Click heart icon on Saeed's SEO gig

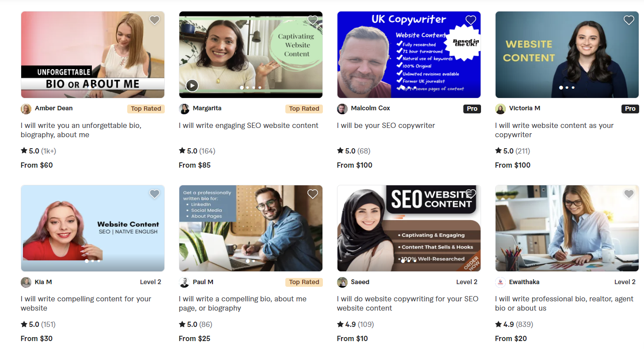coord(470,194)
